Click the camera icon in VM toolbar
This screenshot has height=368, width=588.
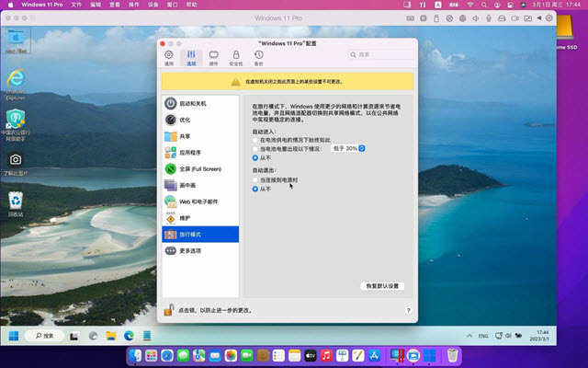[x=514, y=18]
